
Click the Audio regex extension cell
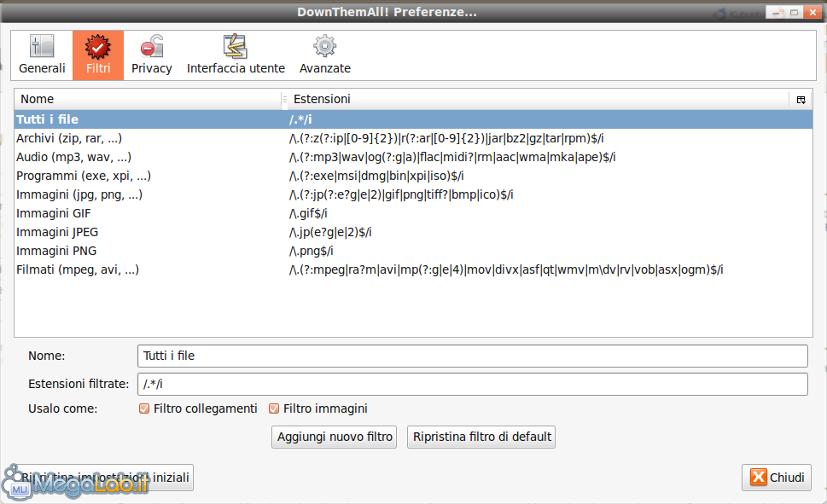coord(452,157)
